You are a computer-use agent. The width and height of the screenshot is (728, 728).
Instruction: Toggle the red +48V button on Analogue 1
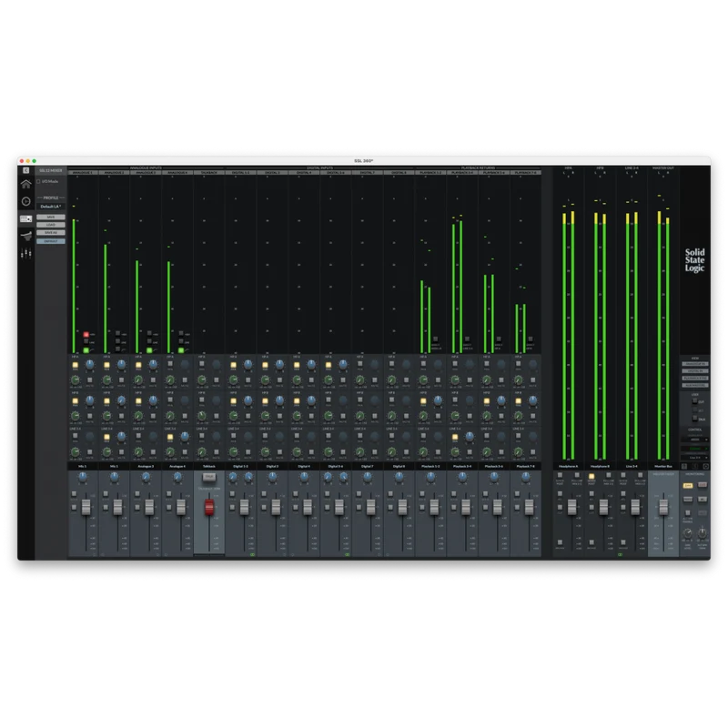click(x=86, y=334)
